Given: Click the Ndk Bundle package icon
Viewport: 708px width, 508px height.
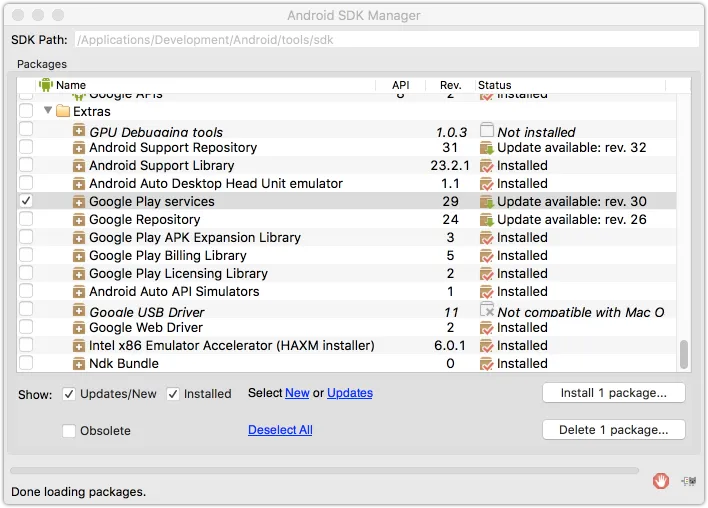Looking at the screenshot, I should (79, 364).
